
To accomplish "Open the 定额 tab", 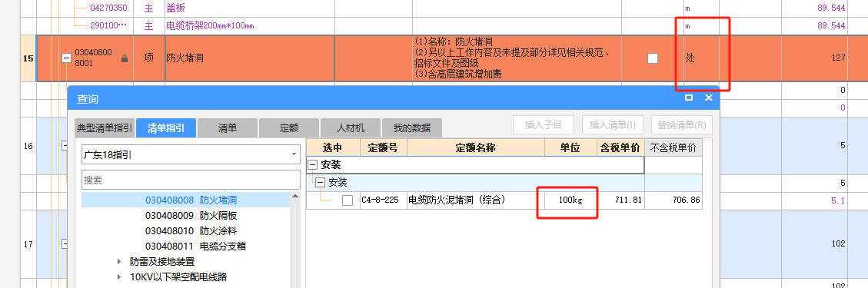I will [x=289, y=128].
